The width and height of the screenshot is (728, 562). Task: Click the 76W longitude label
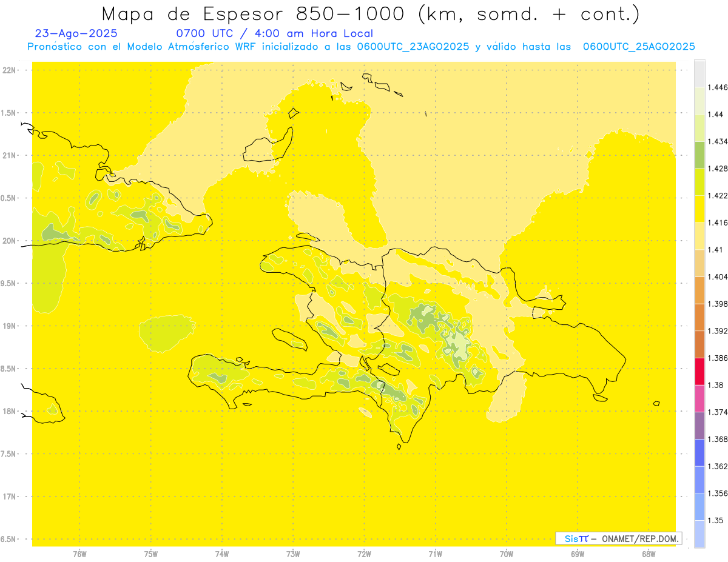[79, 554]
